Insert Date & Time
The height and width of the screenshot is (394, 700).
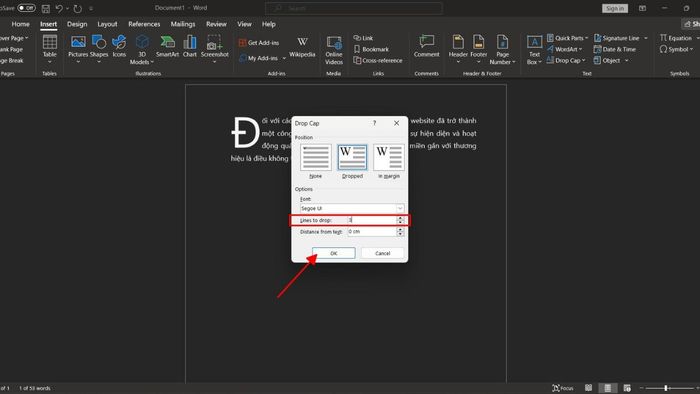click(615, 50)
